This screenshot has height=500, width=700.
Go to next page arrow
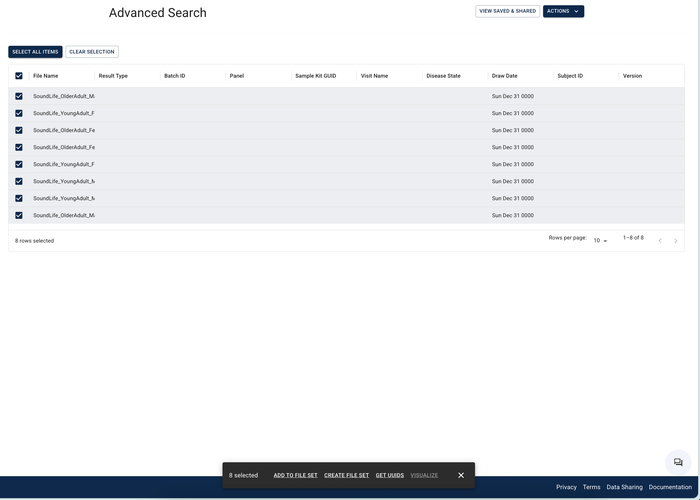tap(676, 241)
